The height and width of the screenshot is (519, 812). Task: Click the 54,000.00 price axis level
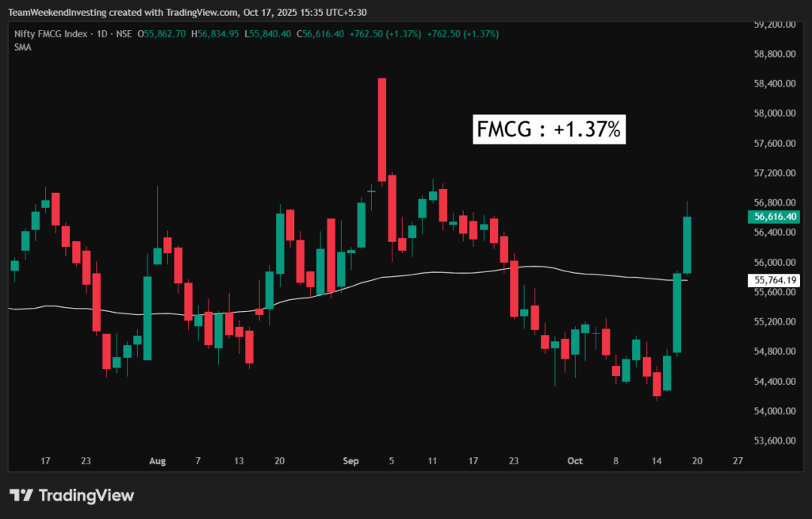click(773, 411)
